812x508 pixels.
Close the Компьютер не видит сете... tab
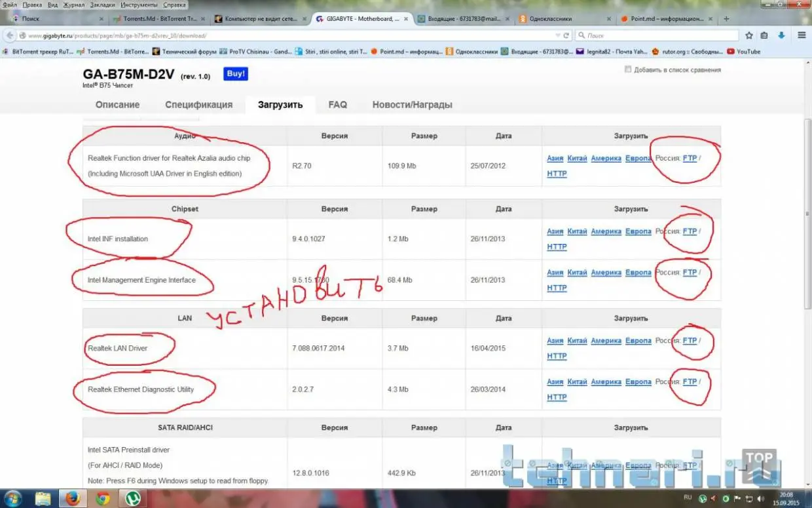coord(305,19)
